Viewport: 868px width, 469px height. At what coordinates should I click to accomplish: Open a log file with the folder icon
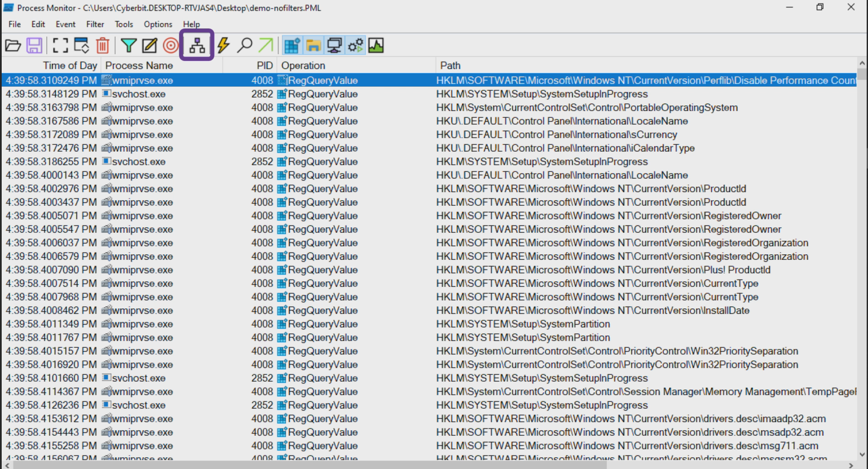pyautogui.click(x=12, y=46)
